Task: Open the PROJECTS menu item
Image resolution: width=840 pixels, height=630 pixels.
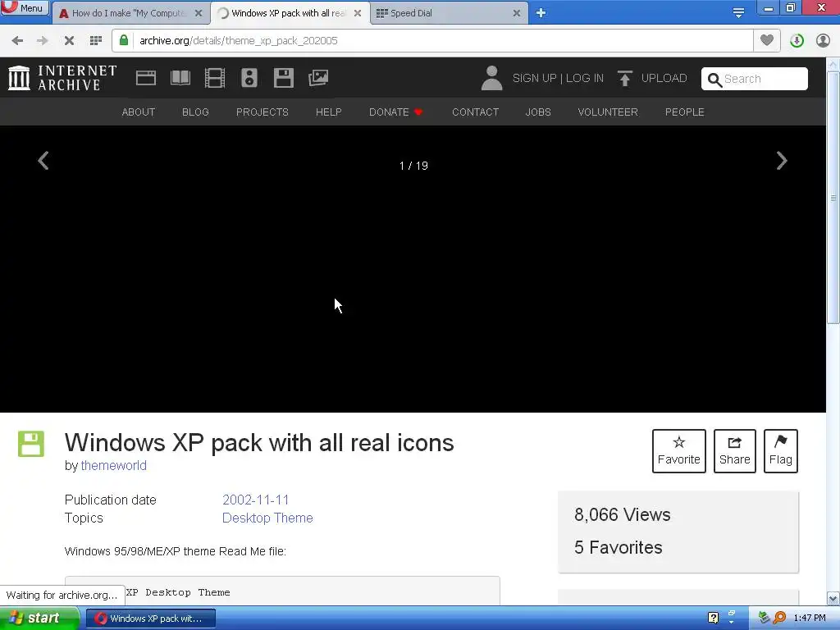Action: pyautogui.click(x=262, y=112)
